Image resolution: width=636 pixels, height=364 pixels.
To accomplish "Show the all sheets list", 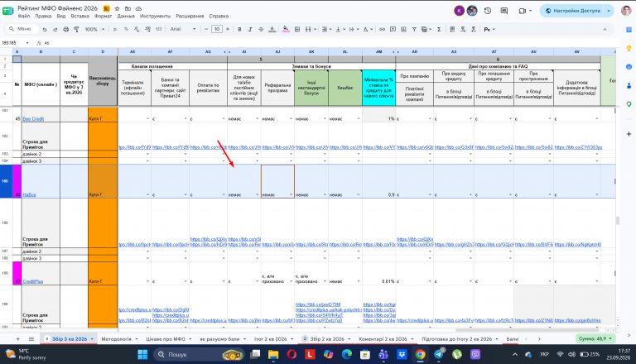I will coord(31,339).
